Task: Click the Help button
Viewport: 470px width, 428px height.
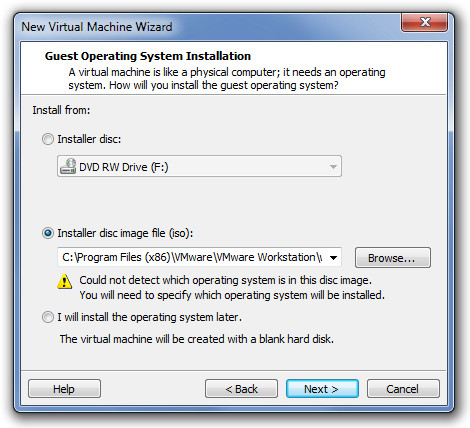Action: [x=64, y=389]
